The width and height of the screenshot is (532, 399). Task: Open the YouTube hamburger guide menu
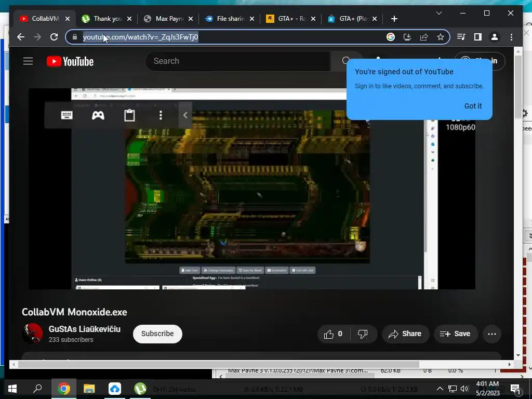point(28,61)
